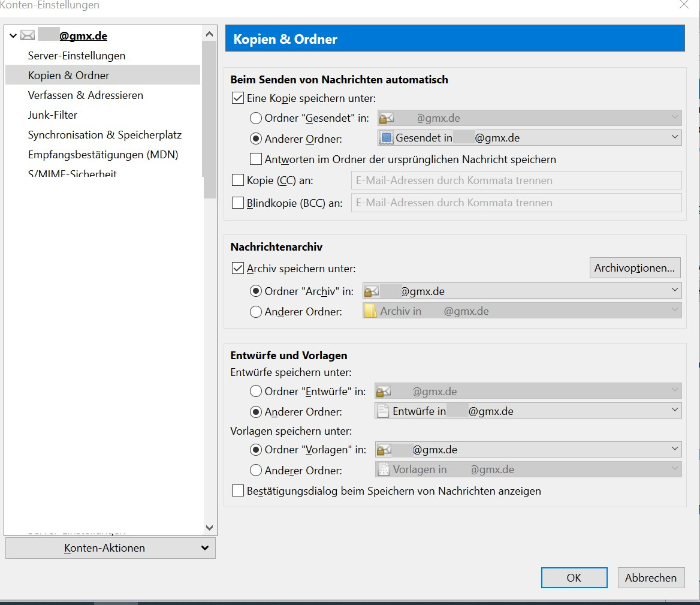Open the "Gesendet in" folder dropdown
700x605 pixels.
coord(529,138)
